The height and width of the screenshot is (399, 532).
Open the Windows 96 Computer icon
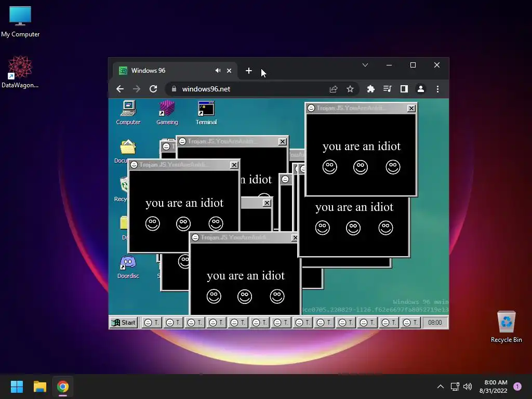pos(128,113)
